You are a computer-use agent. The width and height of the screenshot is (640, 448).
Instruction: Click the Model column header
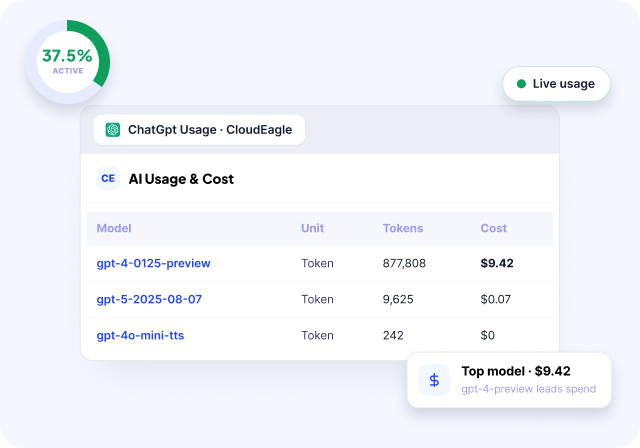pos(114,228)
